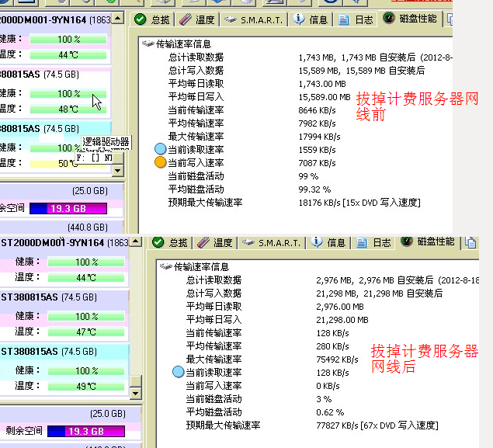This screenshot has width=493, height=448.
Task: Click the 48 ℃ temperature bar
Action: coord(68,109)
